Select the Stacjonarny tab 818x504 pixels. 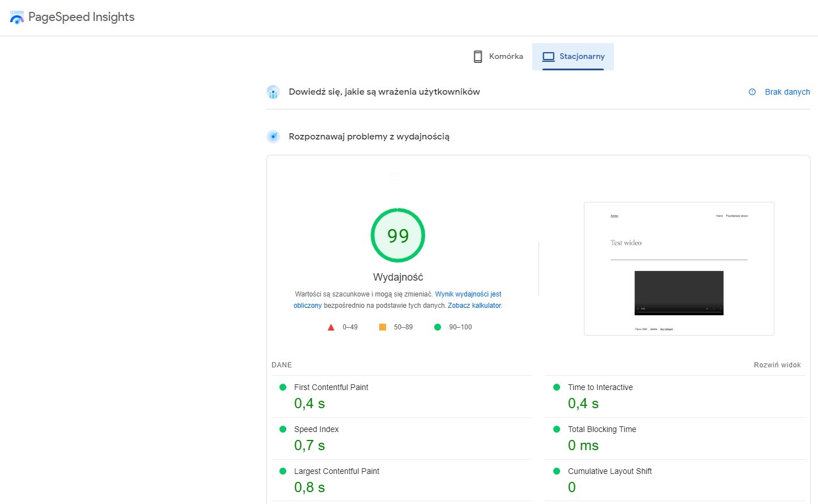click(573, 57)
